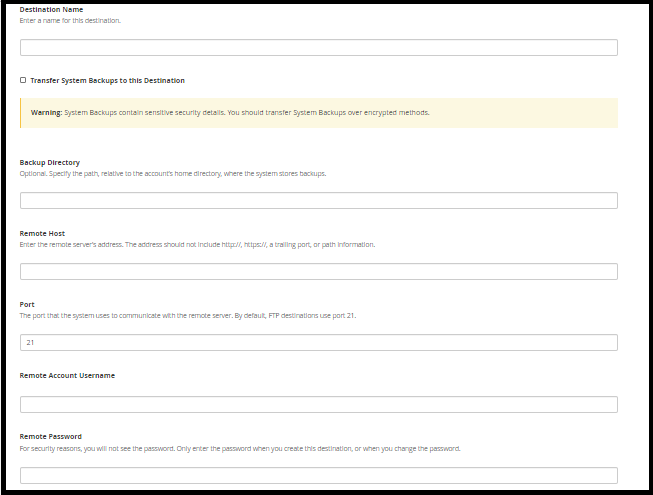Viewport: 653px width, 495px height.
Task: Enable Transfer System Backups to this Destination checkbox
Action: [23, 80]
